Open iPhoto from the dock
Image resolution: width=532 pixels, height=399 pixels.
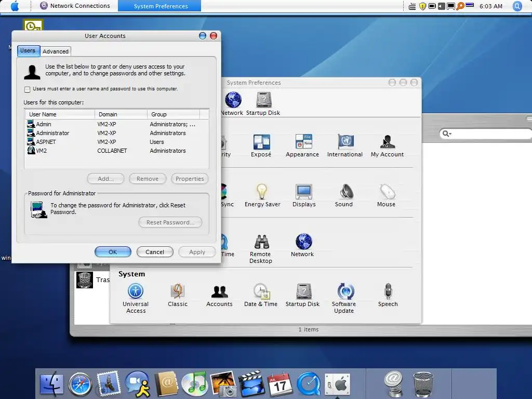click(x=223, y=384)
